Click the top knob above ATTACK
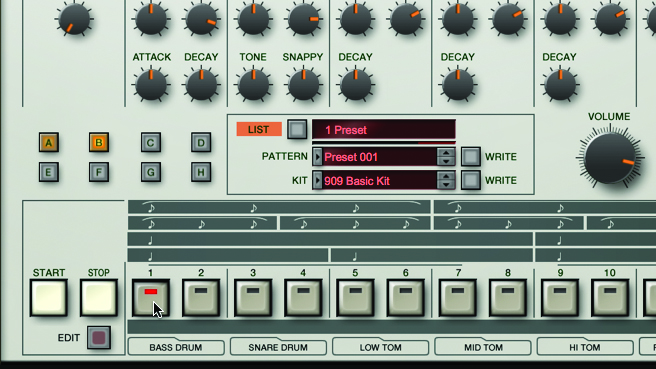 [x=151, y=19]
